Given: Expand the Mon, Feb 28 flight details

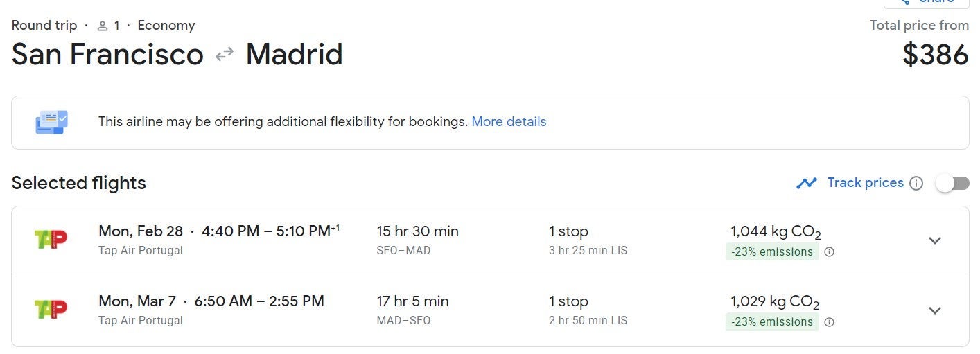Looking at the screenshot, I should pos(935,240).
